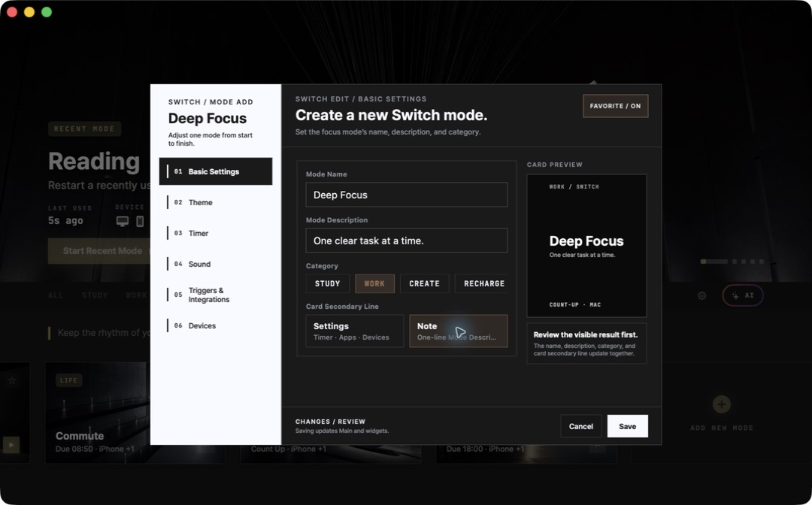Click the "LIFE" tag on the Commute card
Screen dimensions: 812x505
coord(68,380)
